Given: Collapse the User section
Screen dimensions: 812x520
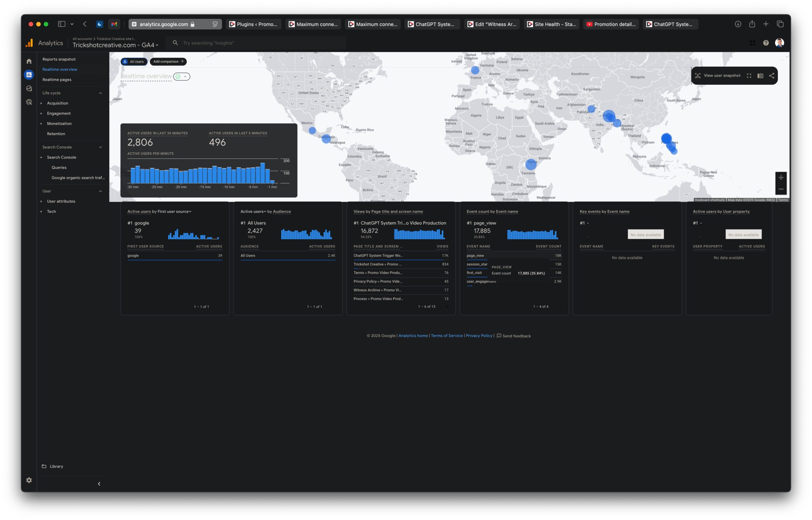Looking at the screenshot, I should point(101,191).
